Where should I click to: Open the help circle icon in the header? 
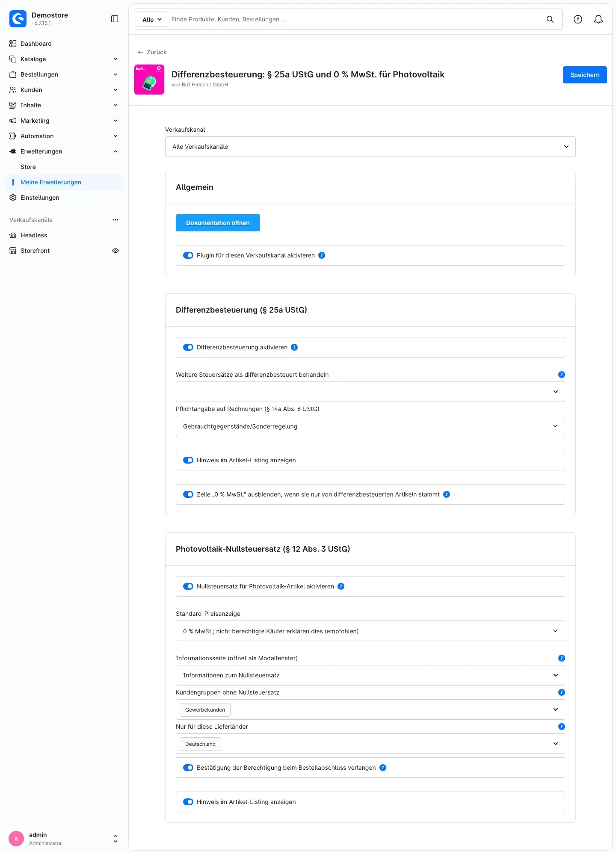[578, 19]
